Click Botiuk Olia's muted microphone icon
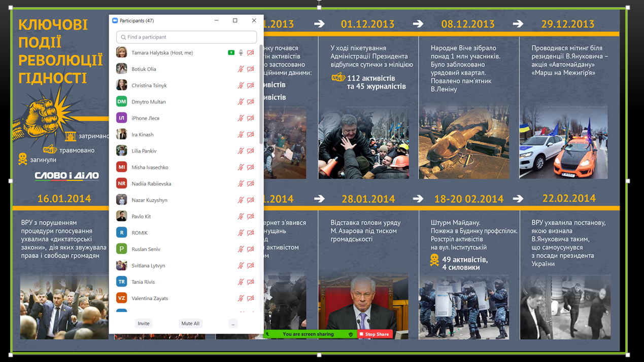 coord(241,69)
